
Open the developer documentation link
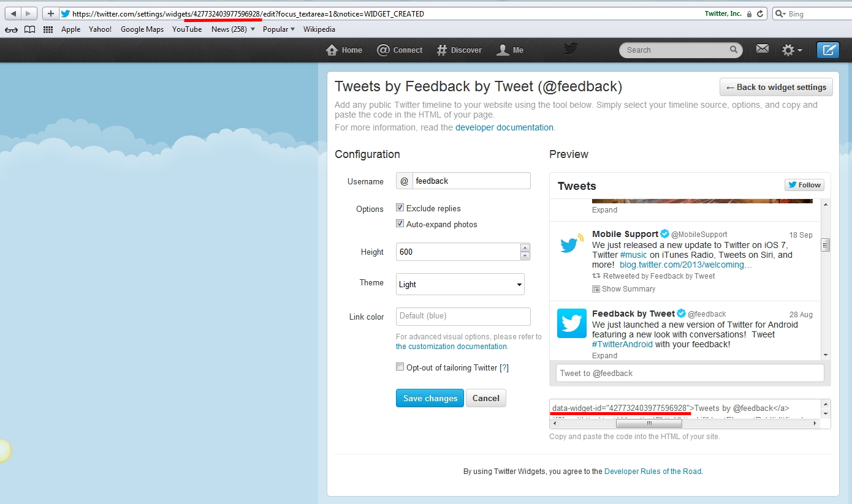pos(504,127)
